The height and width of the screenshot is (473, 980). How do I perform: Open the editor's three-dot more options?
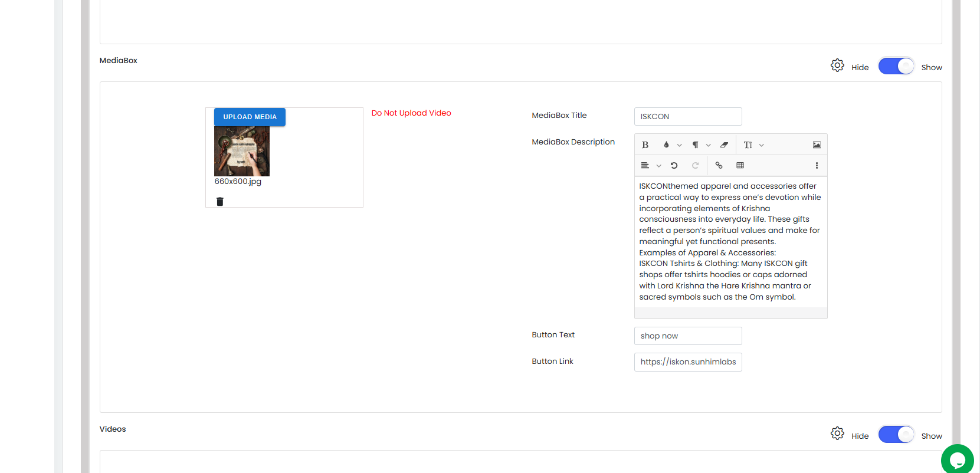(817, 166)
